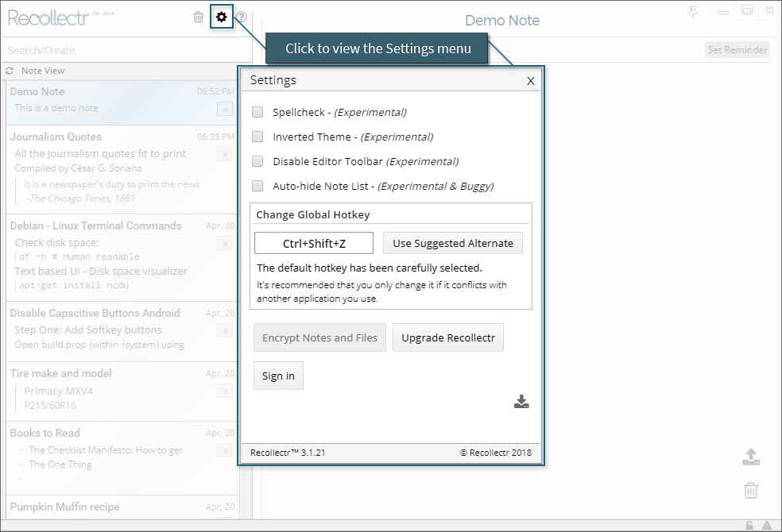This screenshot has width=782, height=532.
Task: Click the upload icon in note editor
Action: coord(750,457)
